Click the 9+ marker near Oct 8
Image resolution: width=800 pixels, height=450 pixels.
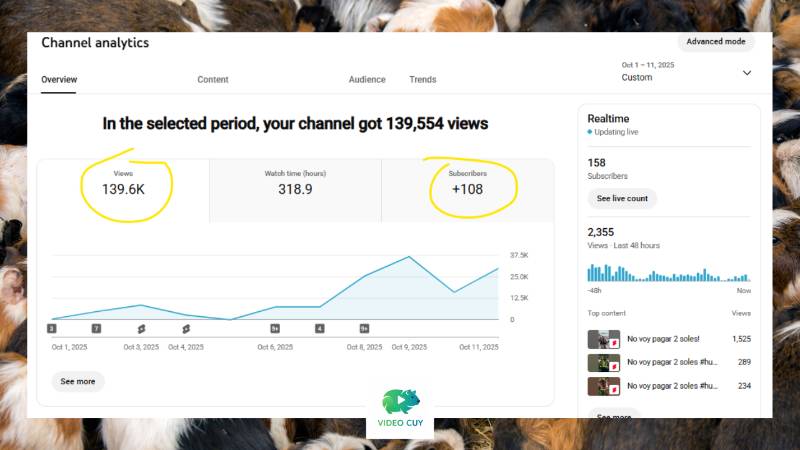point(364,328)
